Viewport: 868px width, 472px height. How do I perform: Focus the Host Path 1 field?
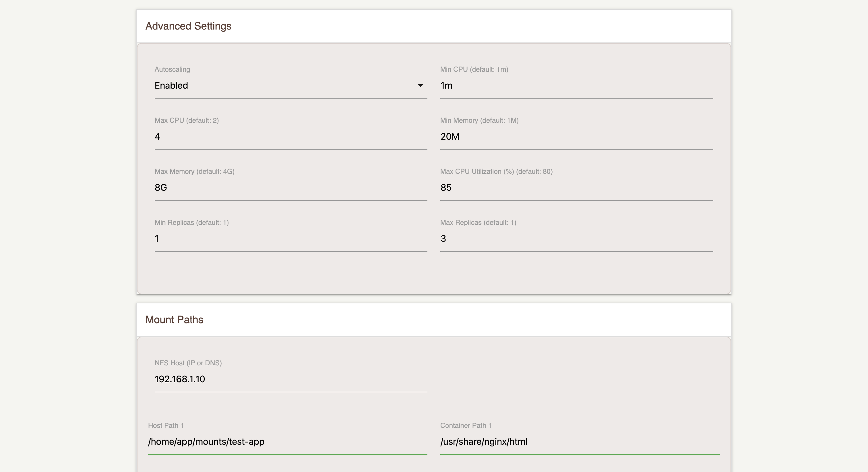(x=287, y=442)
